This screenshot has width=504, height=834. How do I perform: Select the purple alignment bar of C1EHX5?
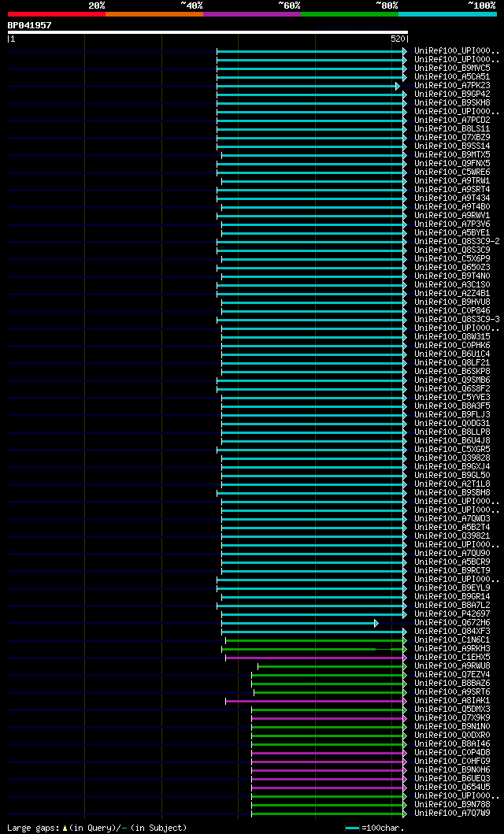[317, 658]
